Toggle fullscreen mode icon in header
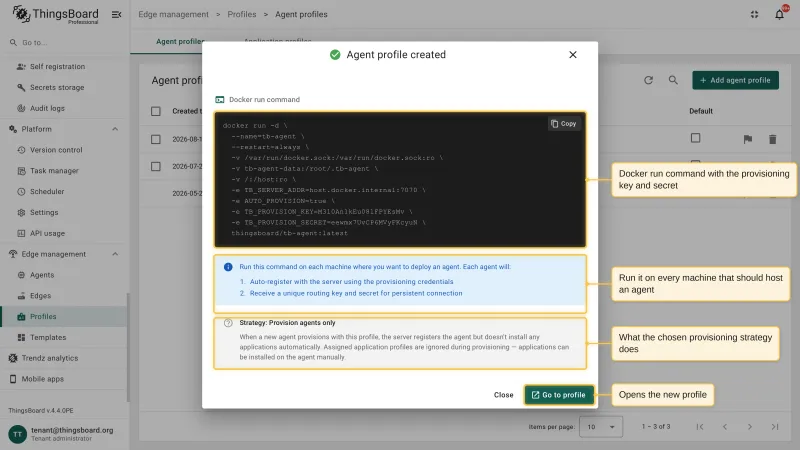The image size is (800, 450). (x=754, y=14)
